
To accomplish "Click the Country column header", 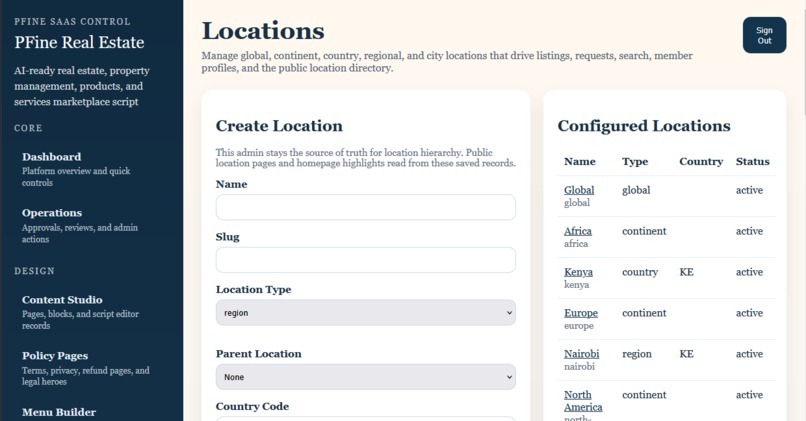I will pyautogui.click(x=701, y=161).
